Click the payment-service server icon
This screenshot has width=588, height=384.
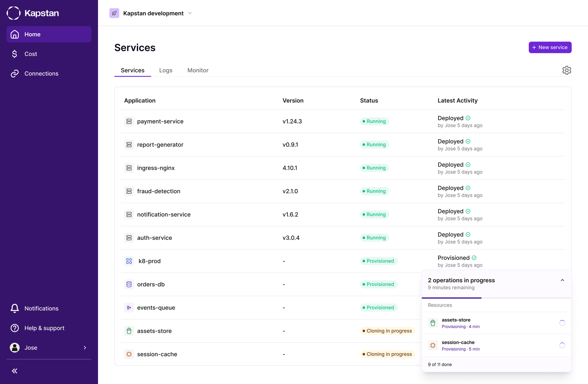(129, 121)
